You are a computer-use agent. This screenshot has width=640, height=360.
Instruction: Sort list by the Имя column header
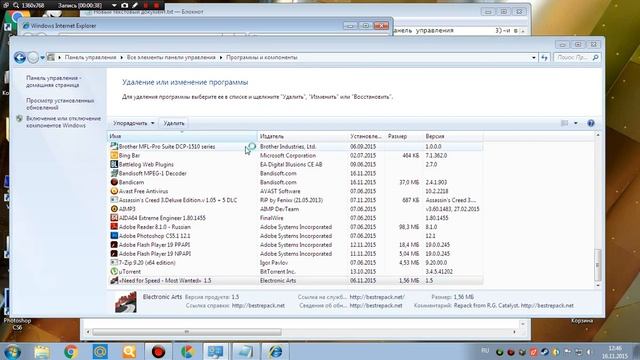[182, 136]
